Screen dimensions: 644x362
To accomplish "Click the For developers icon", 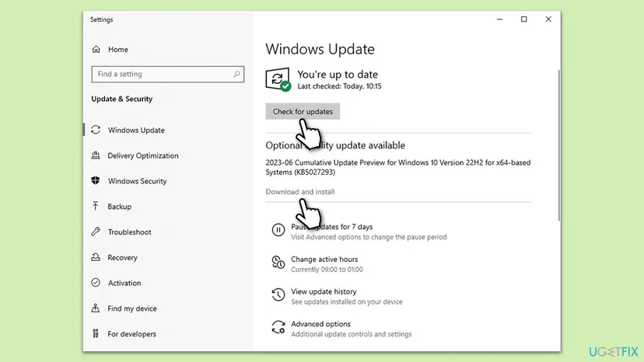I will [x=96, y=333].
